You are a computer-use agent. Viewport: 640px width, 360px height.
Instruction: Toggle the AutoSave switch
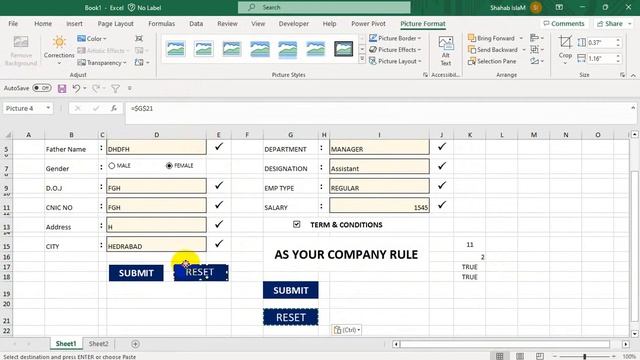[x=42, y=88]
